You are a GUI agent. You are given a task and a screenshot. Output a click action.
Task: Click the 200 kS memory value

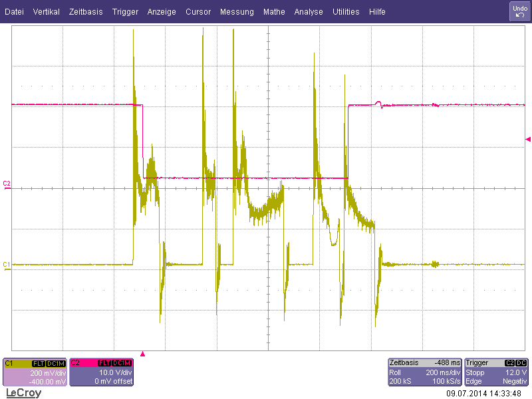tap(400, 381)
